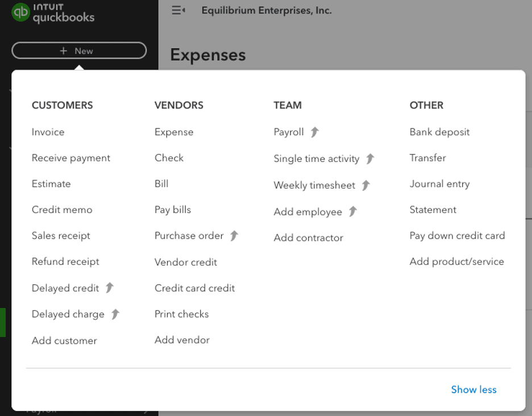Create a Credit memo
Viewport: 532px width, 416px height.
(62, 210)
